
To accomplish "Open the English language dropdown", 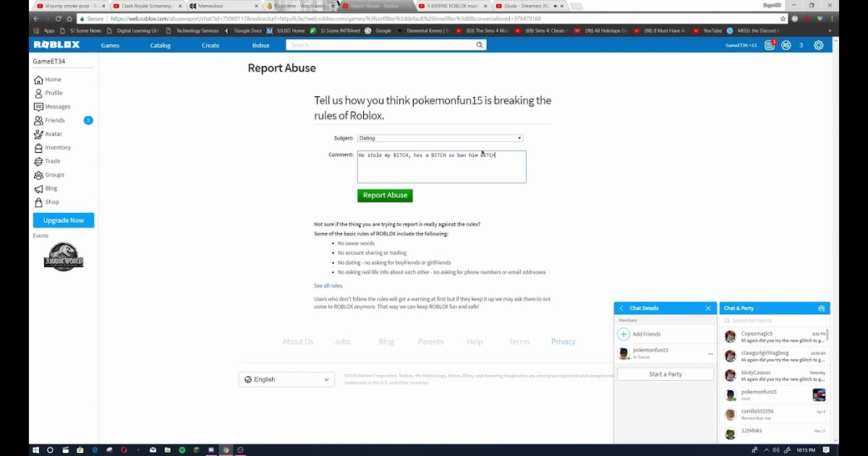I will [x=286, y=379].
